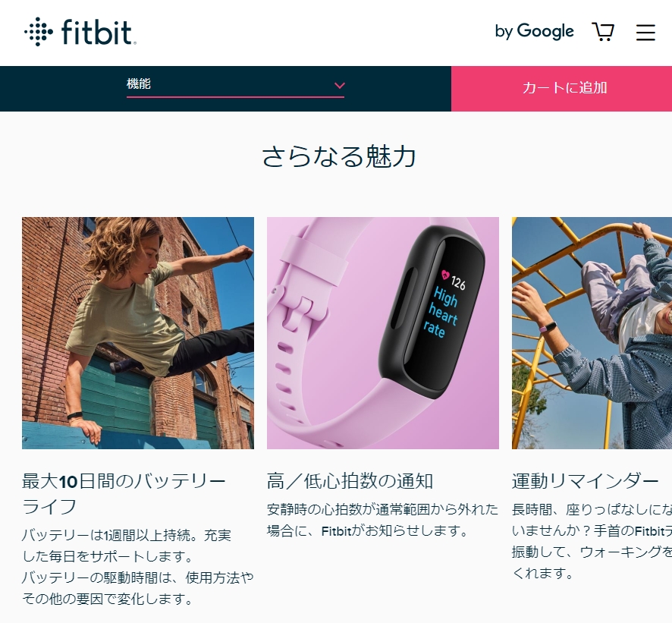672x623 pixels.
Task: Click the Fitbit dotted logo mark
Action: pos(39,32)
